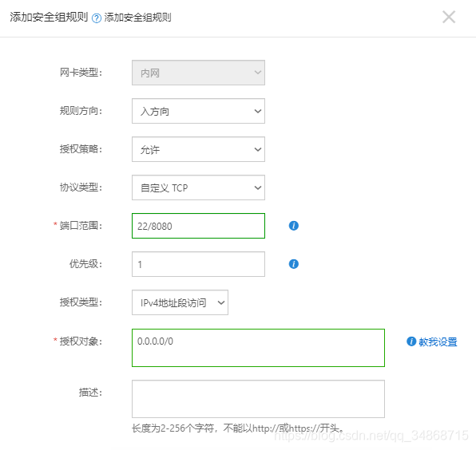Focus the 端口范围 field containing 22/8080
Viewport: 476px width, 450px height.
(x=198, y=226)
